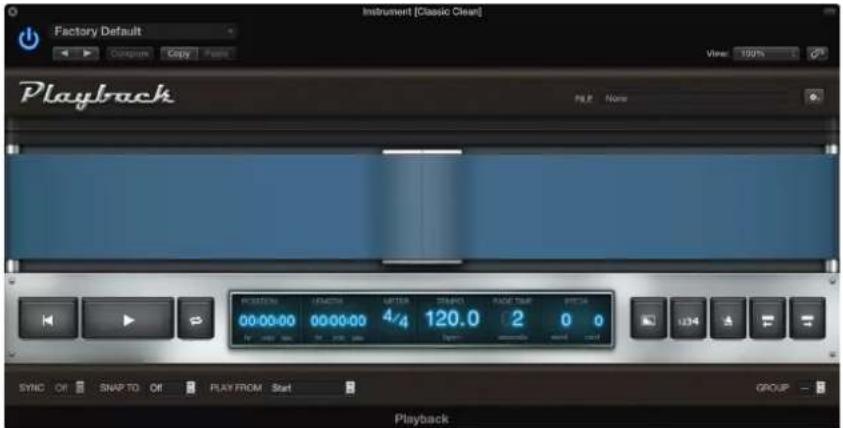Go to the previous marker
Viewport: 843px width, 428px height.
point(768,319)
